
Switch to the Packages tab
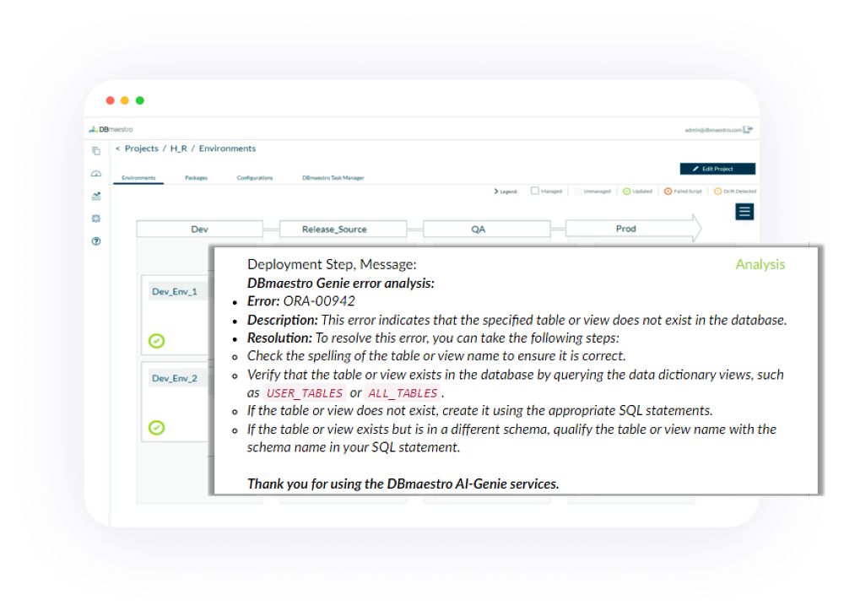click(x=196, y=178)
